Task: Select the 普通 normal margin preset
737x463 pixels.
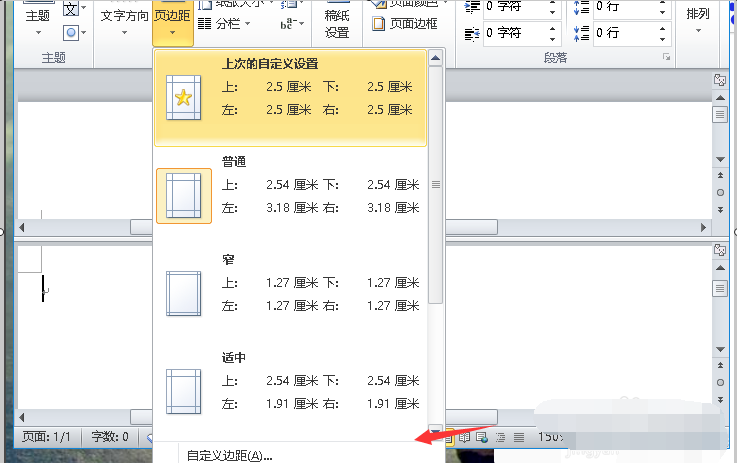Action: (290, 196)
